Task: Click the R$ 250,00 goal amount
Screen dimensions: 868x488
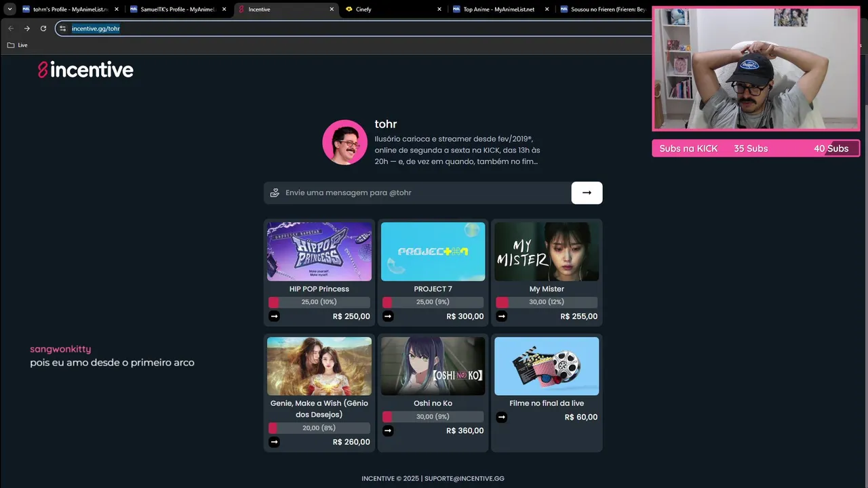Action: pos(351,317)
